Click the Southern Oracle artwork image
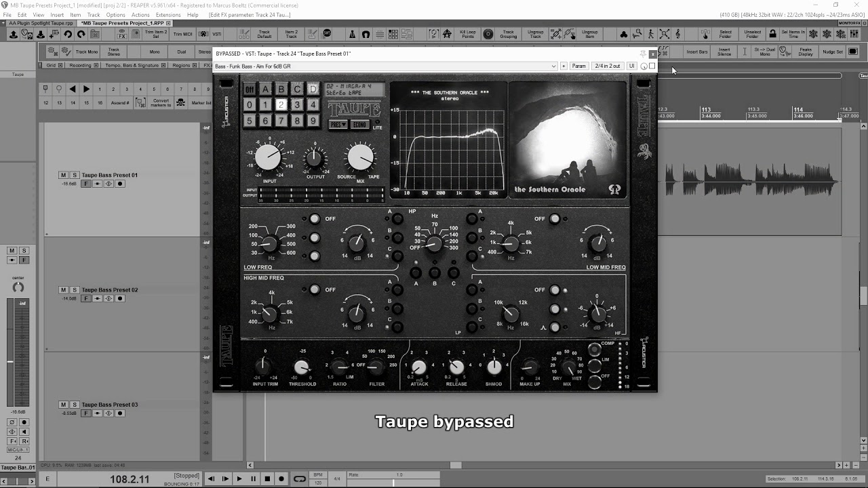This screenshot has width=868, height=488. tap(568, 140)
